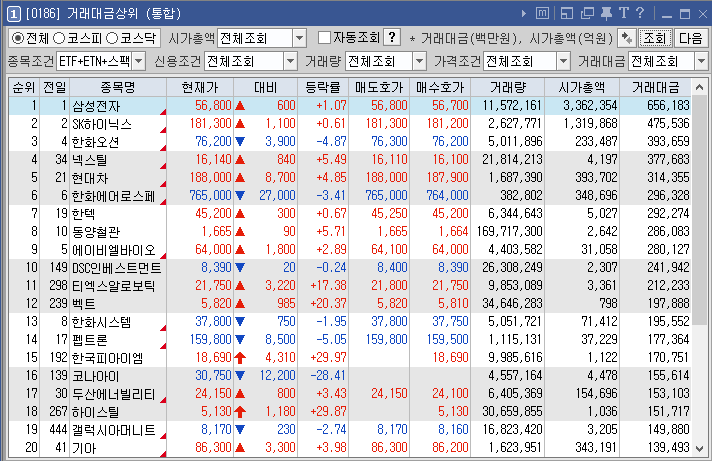Select the 현대차 stock name
Screen dimensions: 712x461
click(x=90, y=178)
